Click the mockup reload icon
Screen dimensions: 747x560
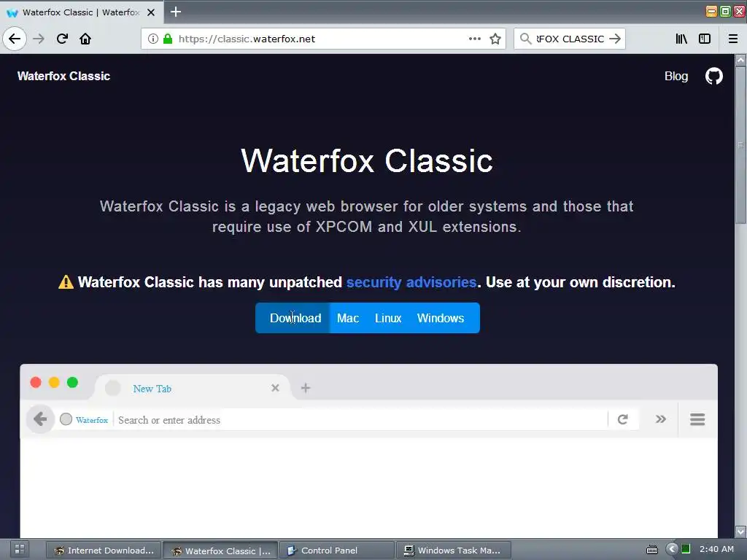[623, 419]
